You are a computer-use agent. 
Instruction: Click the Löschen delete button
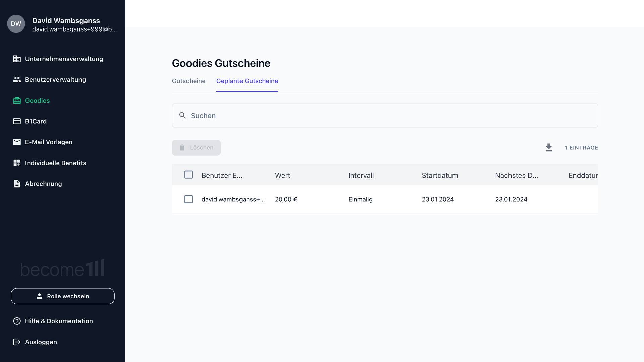tap(196, 148)
